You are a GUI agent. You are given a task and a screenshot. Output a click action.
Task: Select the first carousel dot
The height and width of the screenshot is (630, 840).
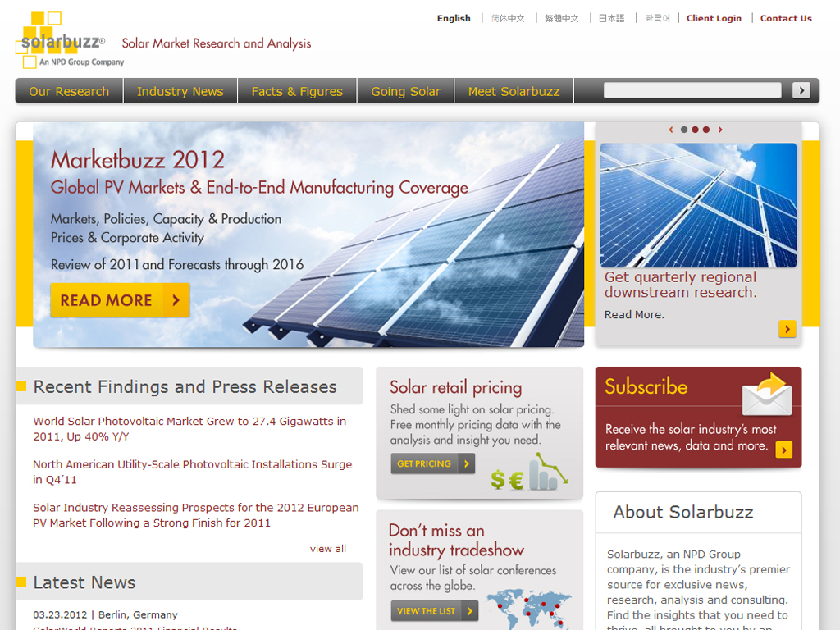tap(683, 129)
